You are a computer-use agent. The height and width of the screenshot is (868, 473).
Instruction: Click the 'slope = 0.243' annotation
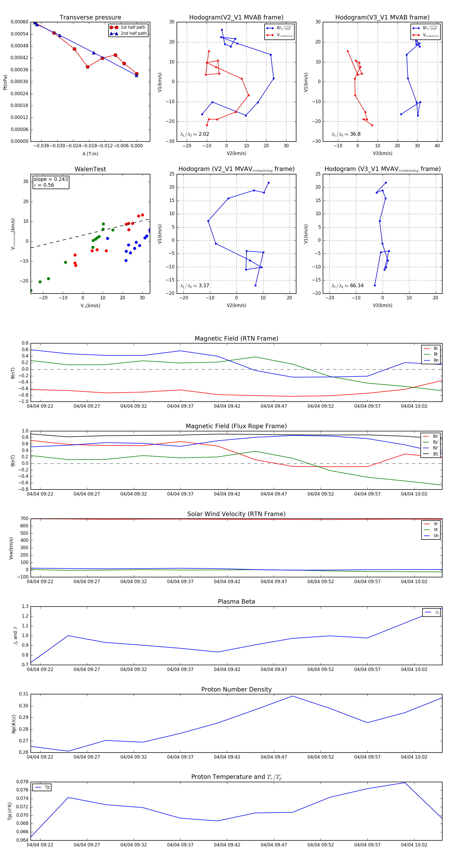click(x=51, y=179)
